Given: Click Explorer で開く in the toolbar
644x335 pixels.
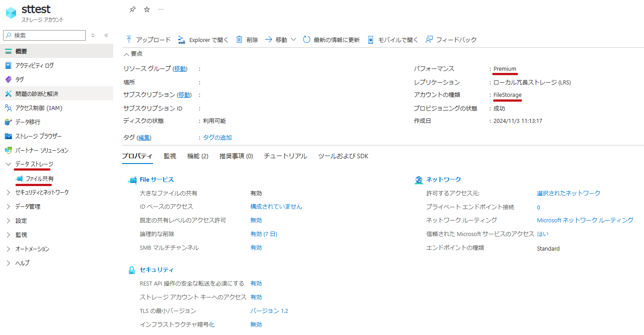Looking at the screenshot, I should [x=203, y=40].
